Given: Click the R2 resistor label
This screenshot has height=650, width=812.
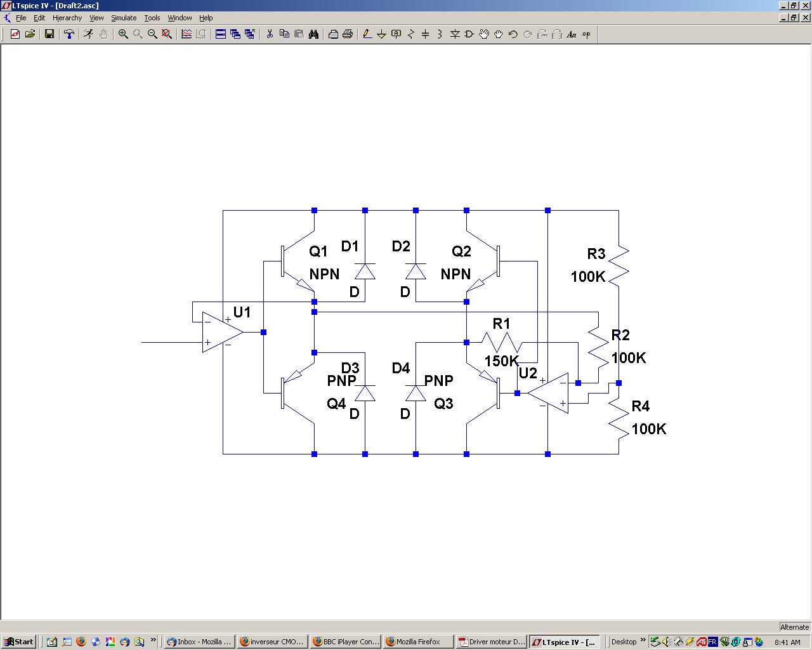Looking at the screenshot, I should [620, 335].
